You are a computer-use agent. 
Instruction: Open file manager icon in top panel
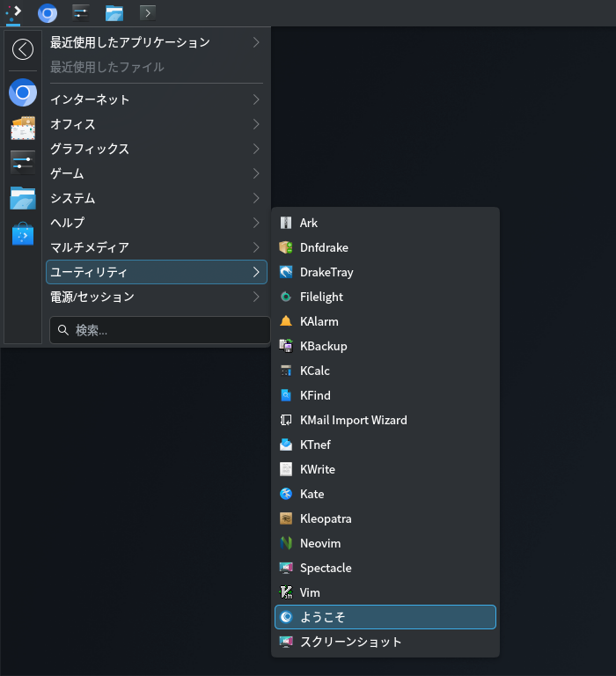(x=114, y=13)
